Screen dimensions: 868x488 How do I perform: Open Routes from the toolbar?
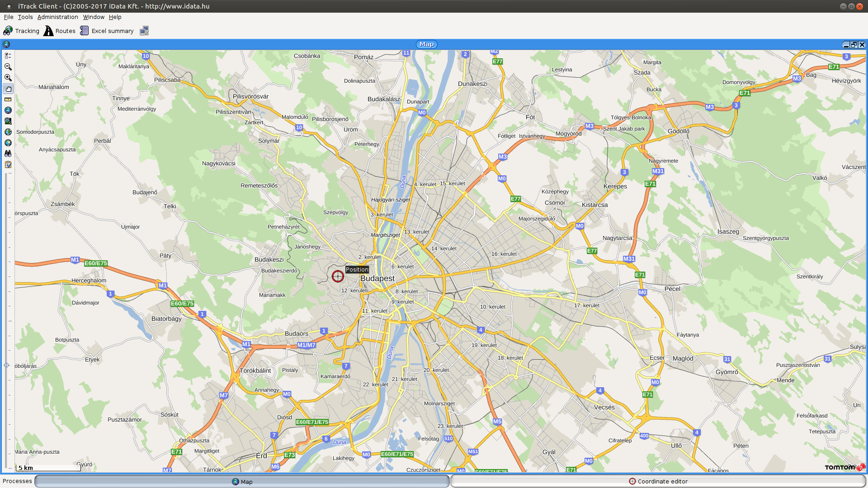tap(59, 31)
